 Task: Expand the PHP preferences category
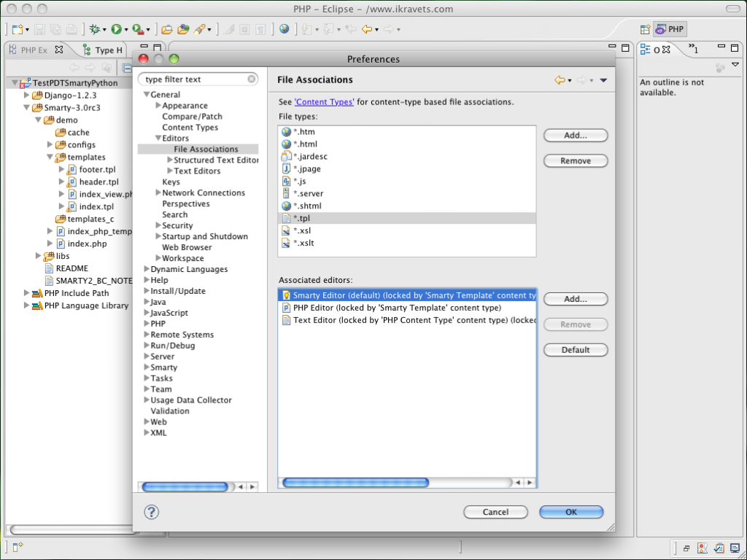coord(147,323)
